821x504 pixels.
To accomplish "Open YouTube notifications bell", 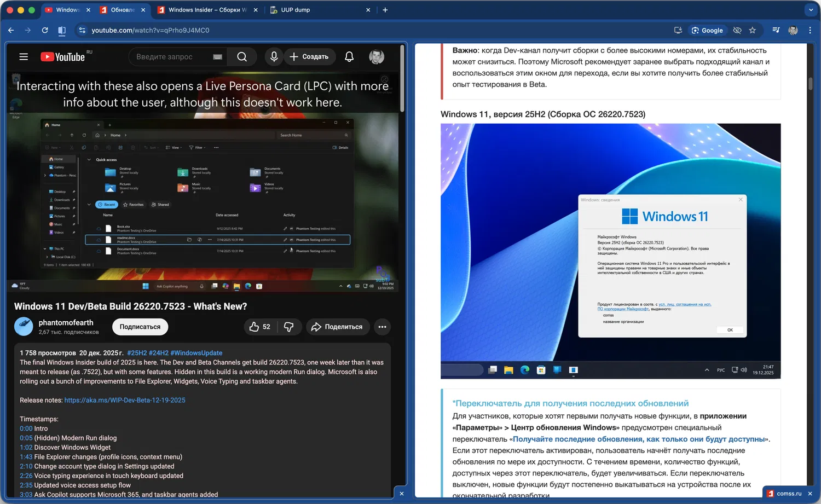I will pos(349,56).
